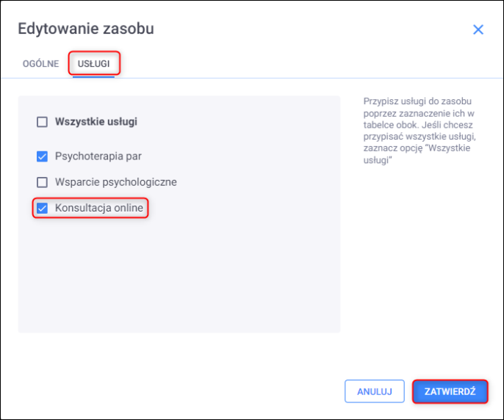Click the Wsparcie psychologiczne label text
This screenshot has width=504, height=420.
pos(116,182)
